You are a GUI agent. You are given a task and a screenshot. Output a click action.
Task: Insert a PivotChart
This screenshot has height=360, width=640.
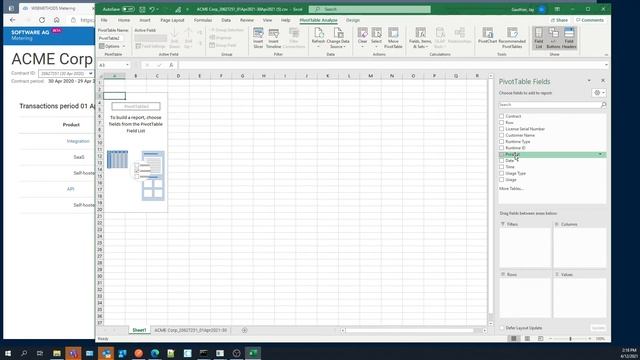click(487, 36)
